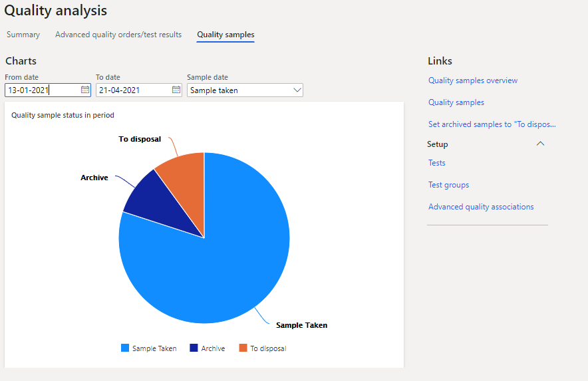Image resolution: width=588 pixels, height=381 pixels.
Task: Open Advanced quality associations link
Action: click(481, 207)
